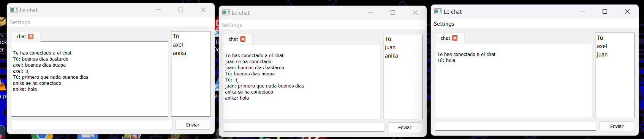Focus the message input in the right window
Viewport: 644px width, 139px height.
coord(516,126)
